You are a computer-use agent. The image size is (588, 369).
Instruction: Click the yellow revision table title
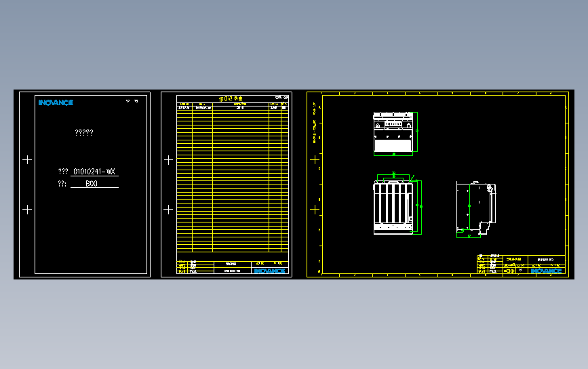[231, 98]
